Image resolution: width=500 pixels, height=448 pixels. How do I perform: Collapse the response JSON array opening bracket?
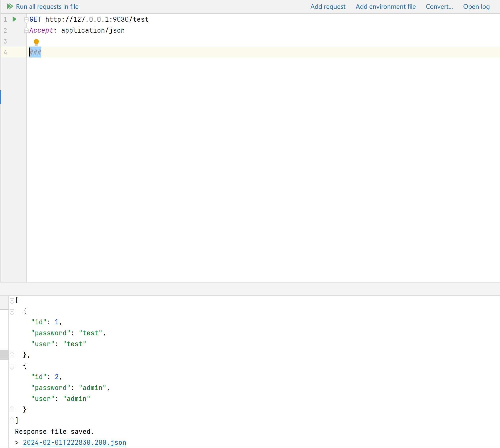12,301
